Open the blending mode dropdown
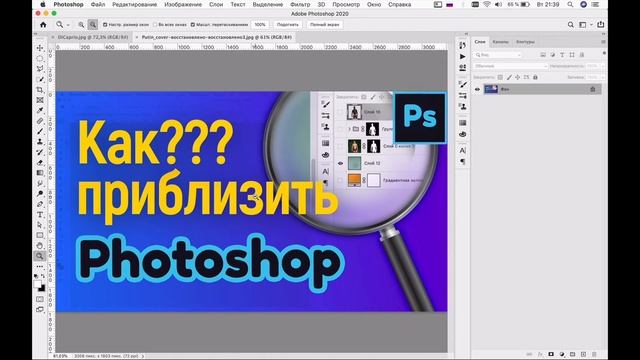640x360 pixels. click(510, 66)
